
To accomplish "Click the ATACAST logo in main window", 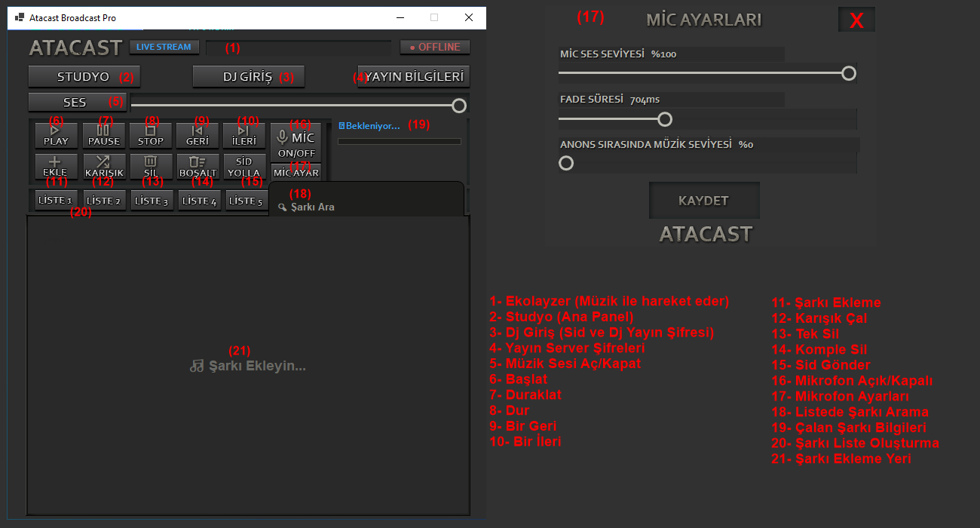I will coord(75,48).
